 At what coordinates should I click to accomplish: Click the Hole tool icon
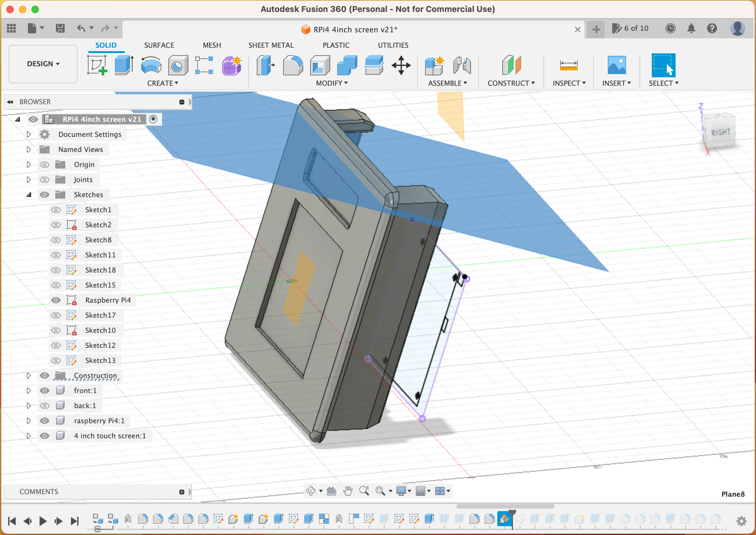178,65
